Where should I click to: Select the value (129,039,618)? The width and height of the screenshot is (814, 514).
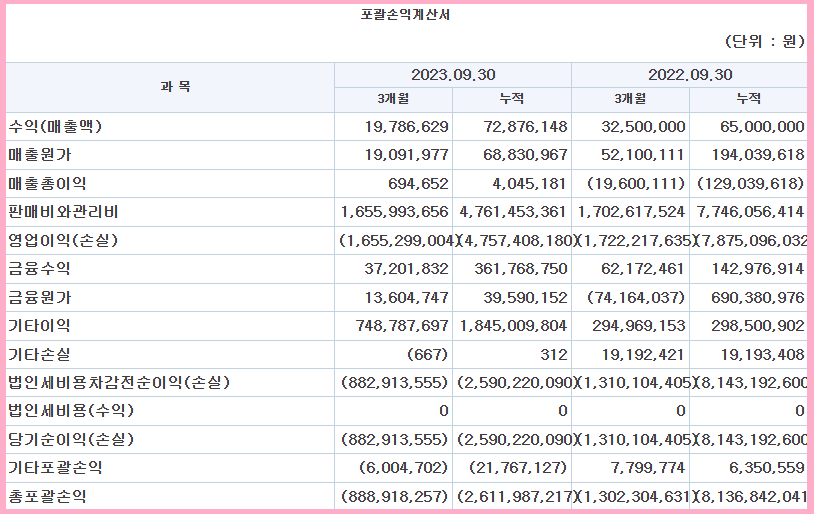[x=751, y=183]
